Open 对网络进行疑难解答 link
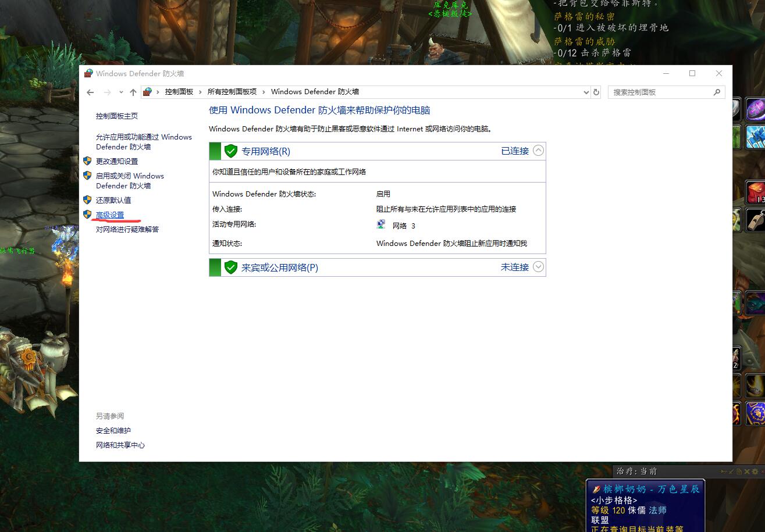This screenshot has height=532, width=765. coord(127,230)
